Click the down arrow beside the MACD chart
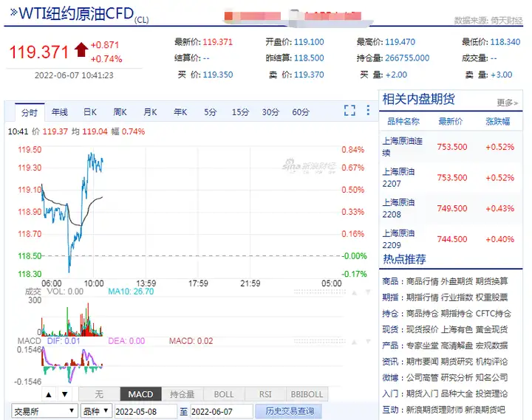This screenshot has width=532, height=420. coord(368,341)
